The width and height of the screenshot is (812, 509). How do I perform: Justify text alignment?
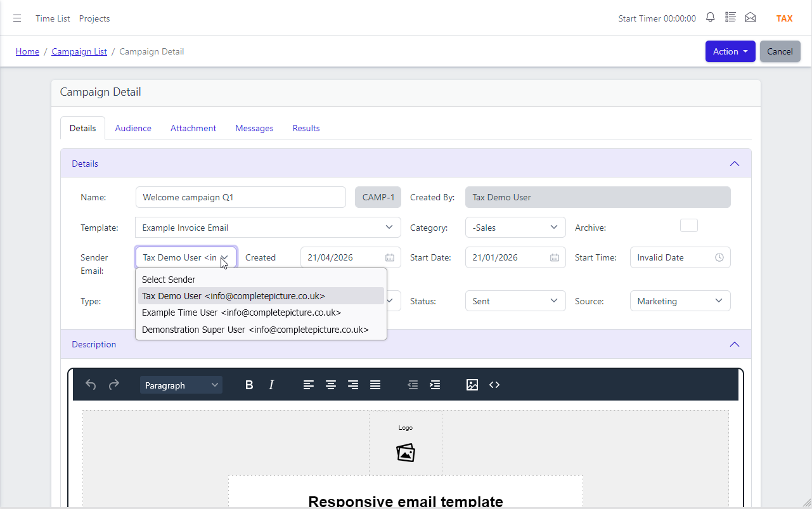tap(375, 385)
